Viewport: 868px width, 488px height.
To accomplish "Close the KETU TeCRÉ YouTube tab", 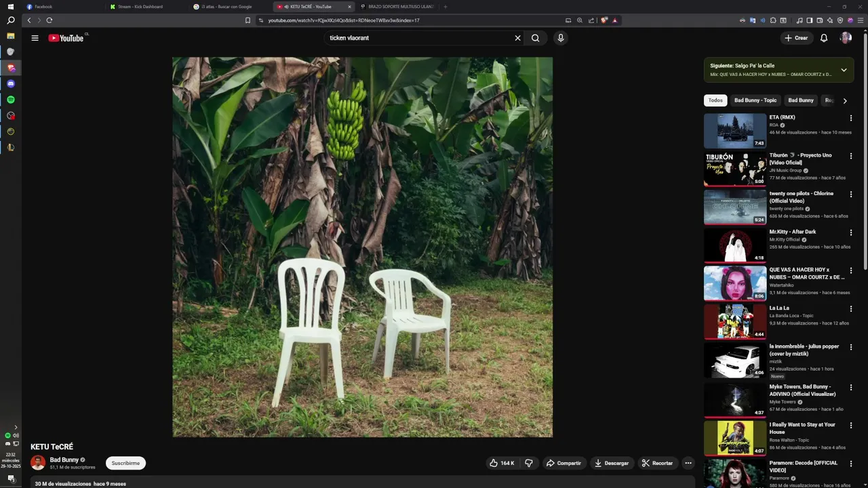I will tap(349, 7).
